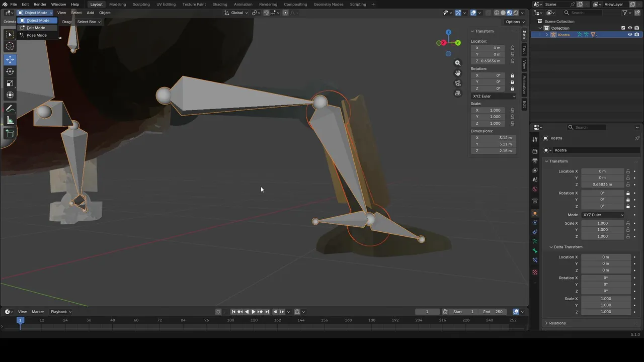Screen dimensions: 644x362
Task: Open the timeline Marker menu
Action: point(38,312)
